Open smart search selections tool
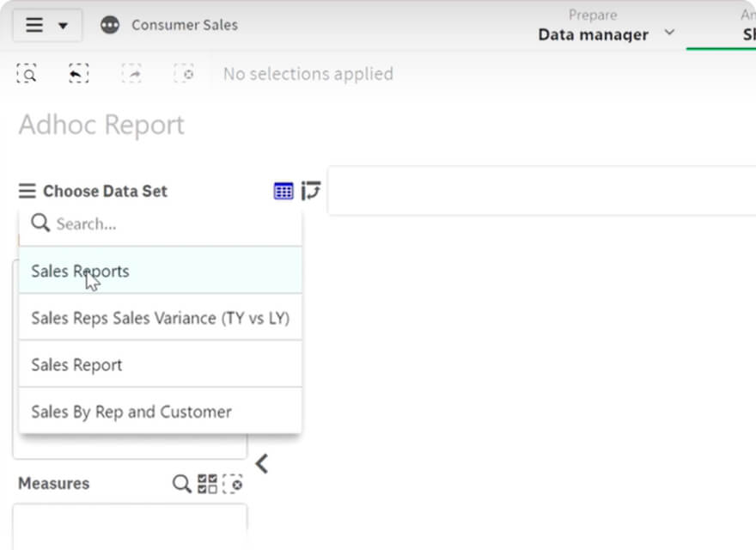The height and width of the screenshot is (550, 756). 27,74
